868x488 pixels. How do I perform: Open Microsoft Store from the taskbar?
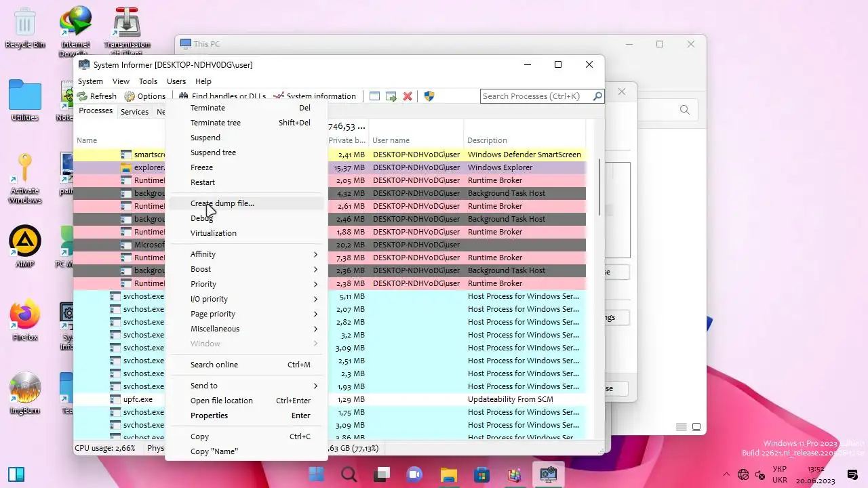pos(481,474)
